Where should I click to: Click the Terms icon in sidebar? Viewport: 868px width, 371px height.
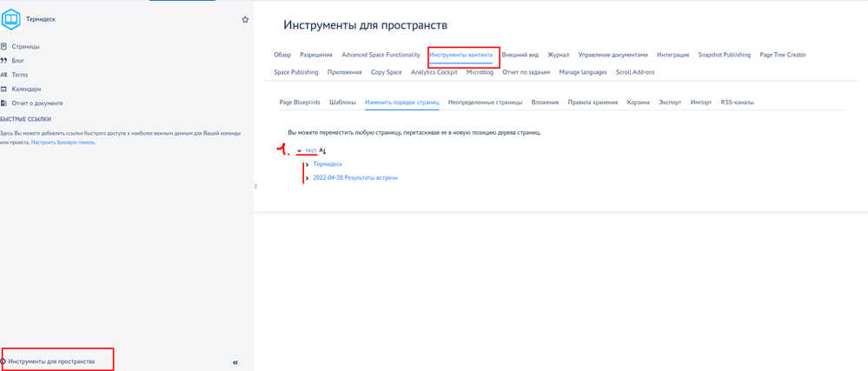pos(3,75)
